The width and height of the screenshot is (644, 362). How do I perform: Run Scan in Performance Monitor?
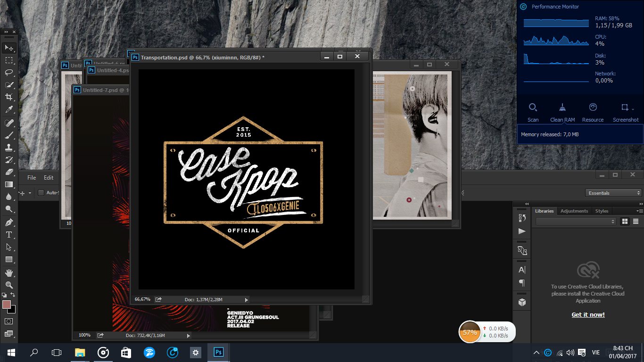click(x=533, y=113)
